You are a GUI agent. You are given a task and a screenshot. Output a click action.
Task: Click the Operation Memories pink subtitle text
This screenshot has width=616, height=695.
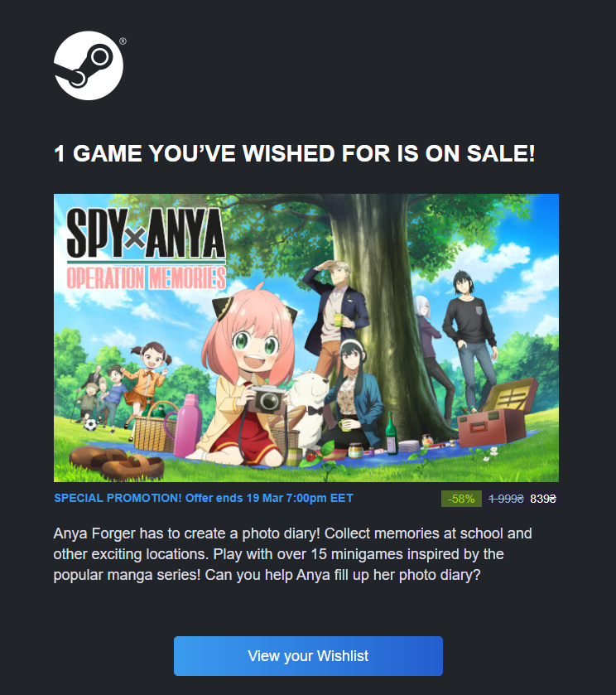click(147, 278)
